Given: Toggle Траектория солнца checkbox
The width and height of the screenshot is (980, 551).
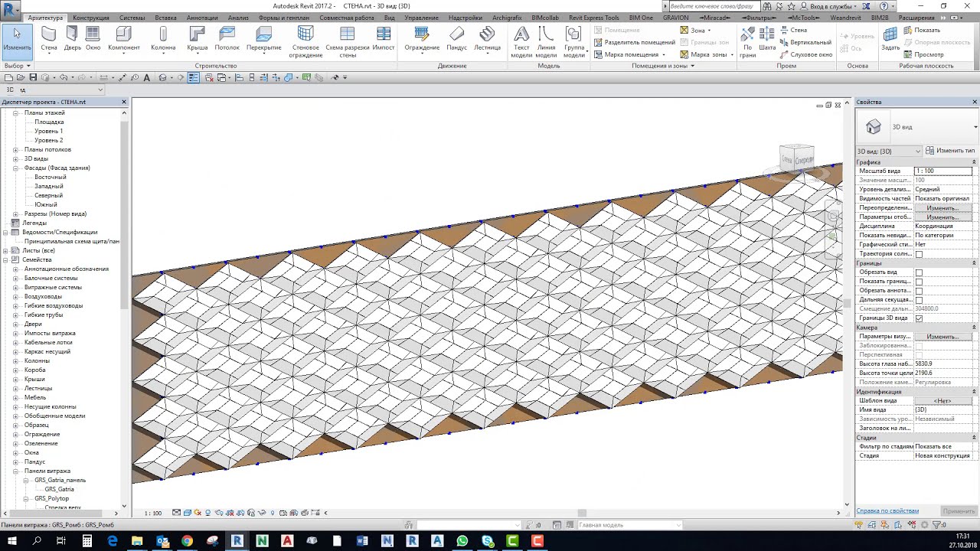Looking at the screenshot, I should [x=919, y=254].
